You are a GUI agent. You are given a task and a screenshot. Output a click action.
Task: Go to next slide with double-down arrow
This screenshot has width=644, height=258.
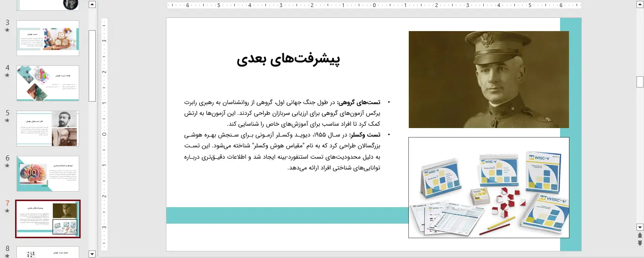(x=640, y=243)
